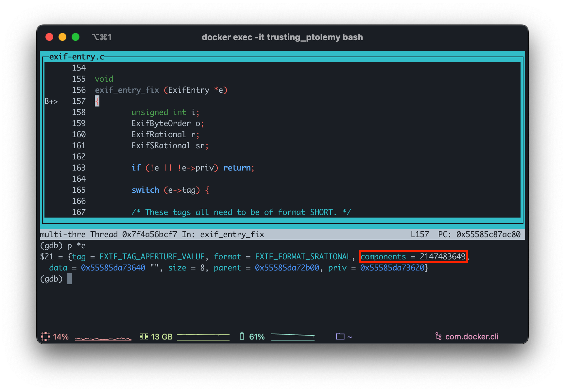Click the parent address 0x55585da72b00
Viewport: 565px width, 392px height.
coord(287,268)
